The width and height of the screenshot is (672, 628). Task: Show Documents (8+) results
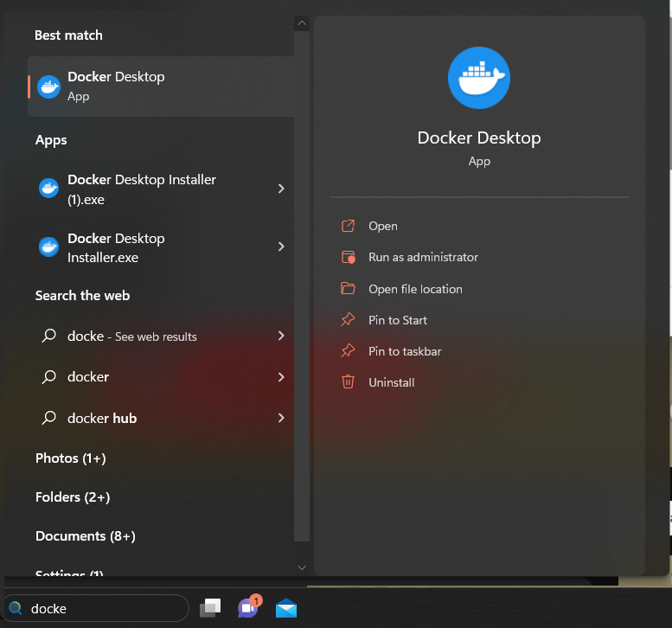click(x=86, y=536)
